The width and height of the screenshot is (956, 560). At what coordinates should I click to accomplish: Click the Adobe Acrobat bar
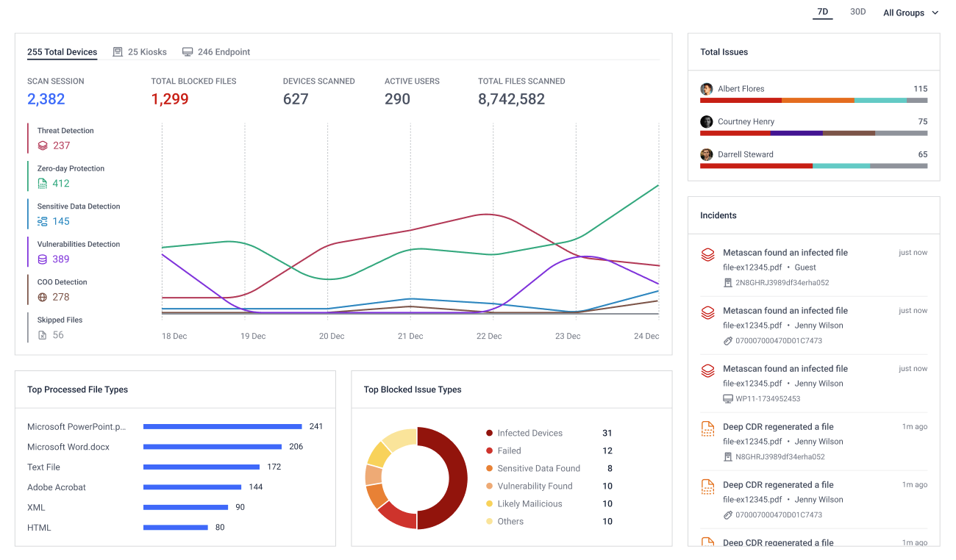[193, 487]
